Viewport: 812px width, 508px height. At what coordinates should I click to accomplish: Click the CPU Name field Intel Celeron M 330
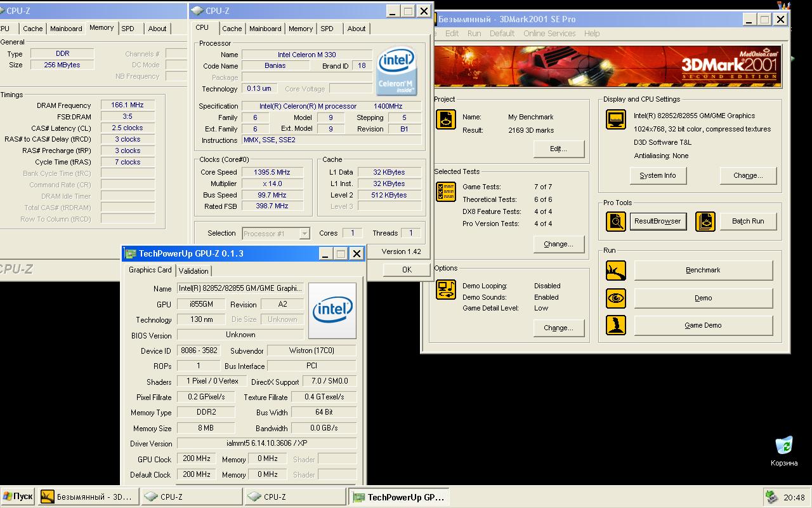pos(307,55)
